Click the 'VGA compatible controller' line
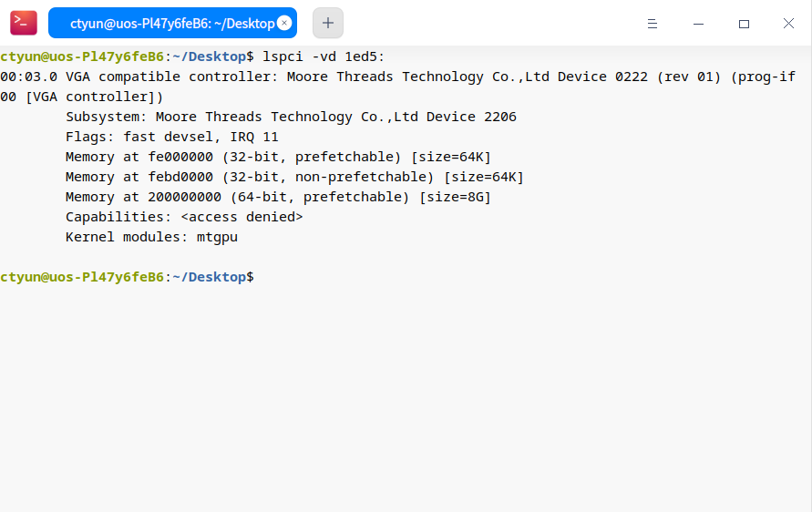 pyautogui.click(x=397, y=77)
